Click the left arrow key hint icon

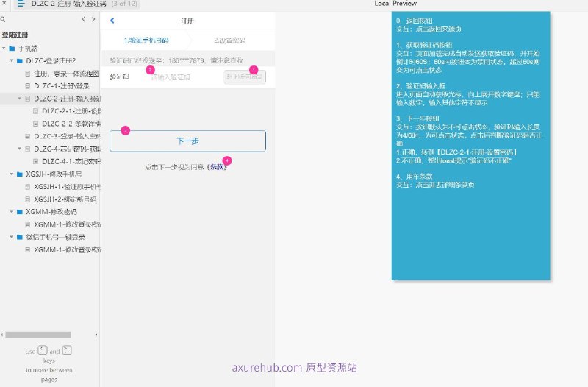click(x=43, y=350)
